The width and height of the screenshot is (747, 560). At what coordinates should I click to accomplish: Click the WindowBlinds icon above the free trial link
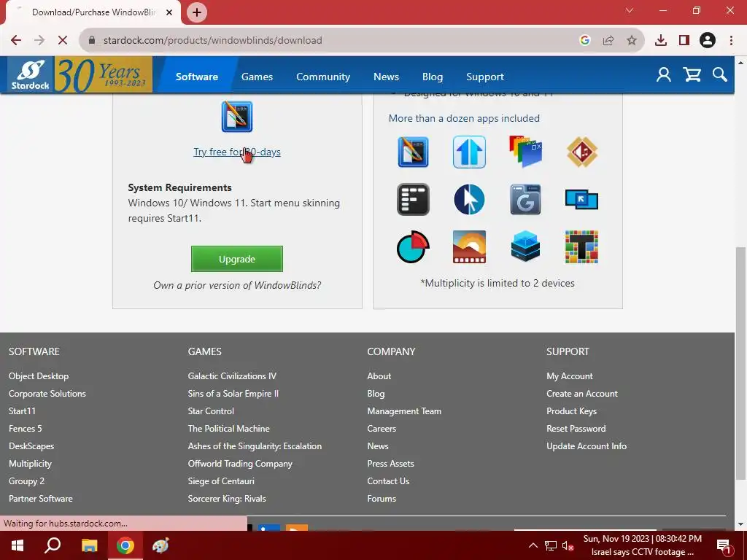tap(237, 117)
